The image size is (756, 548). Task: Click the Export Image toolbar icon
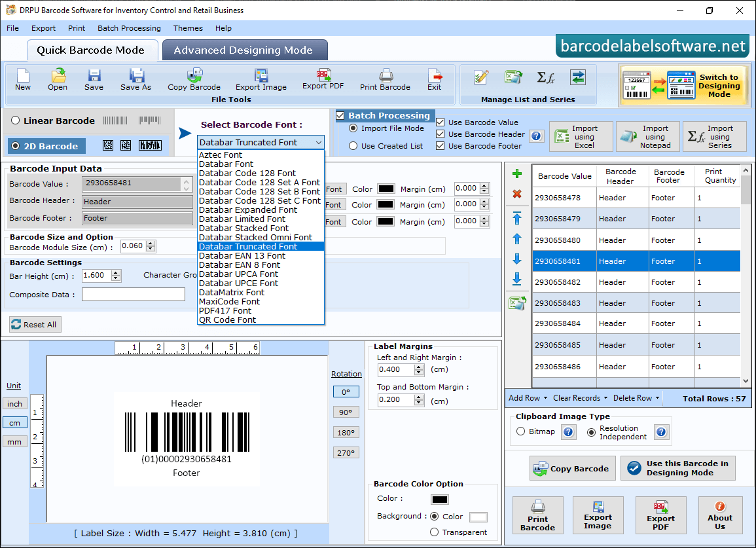pyautogui.click(x=261, y=76)
